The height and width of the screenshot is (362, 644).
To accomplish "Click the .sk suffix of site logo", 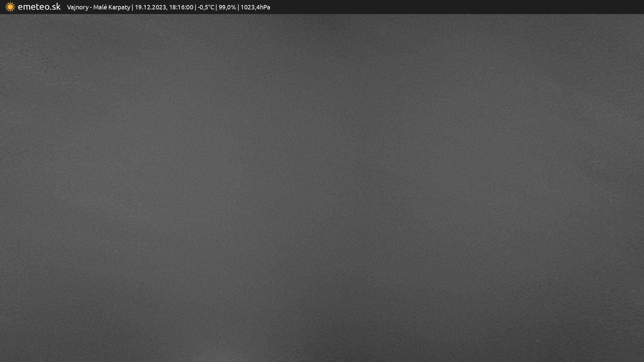I will pos(55,7).
